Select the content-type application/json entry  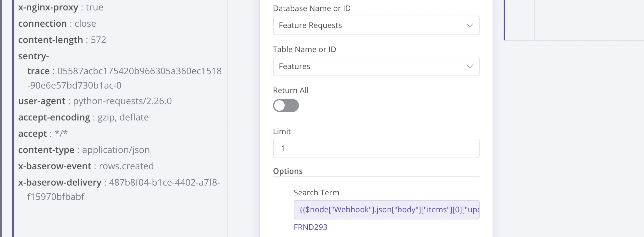(84, 150)
